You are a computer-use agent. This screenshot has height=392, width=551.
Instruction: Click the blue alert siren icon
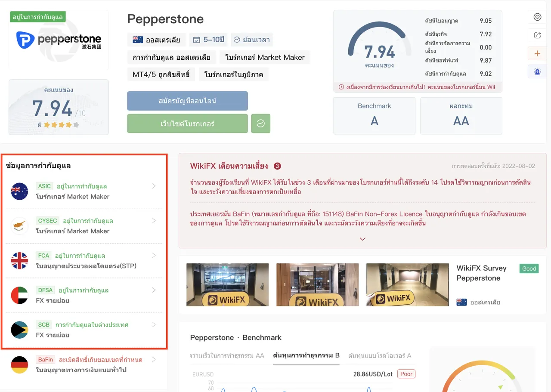(x=537, y=71)
